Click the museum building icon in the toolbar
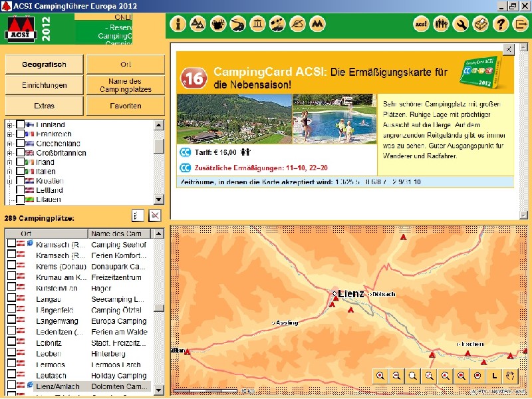Image resolution: width=532 pixels, height=399 pixels. coord(257,25)
